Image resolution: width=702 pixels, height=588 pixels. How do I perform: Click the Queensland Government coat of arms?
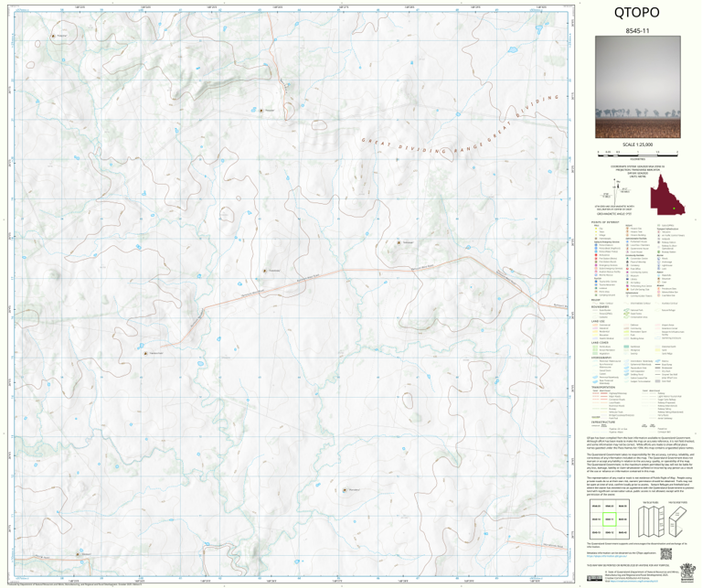(687, 572)
